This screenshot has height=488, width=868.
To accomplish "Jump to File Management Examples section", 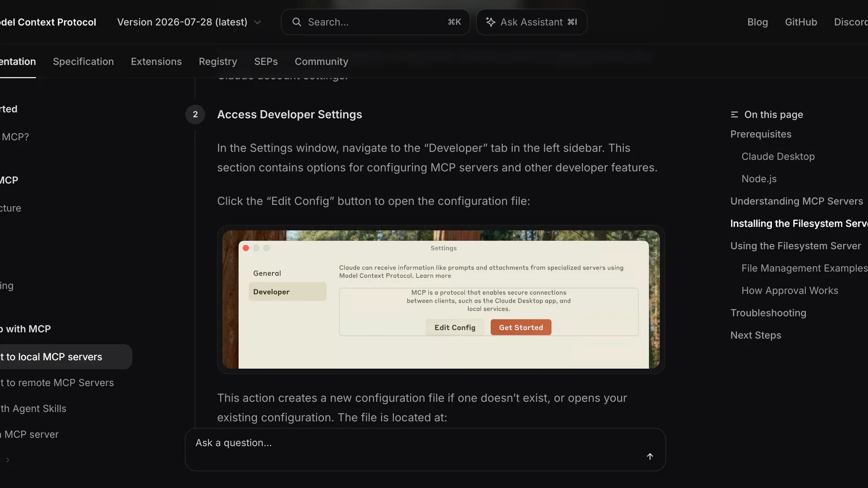I will (x=805, y=268).
